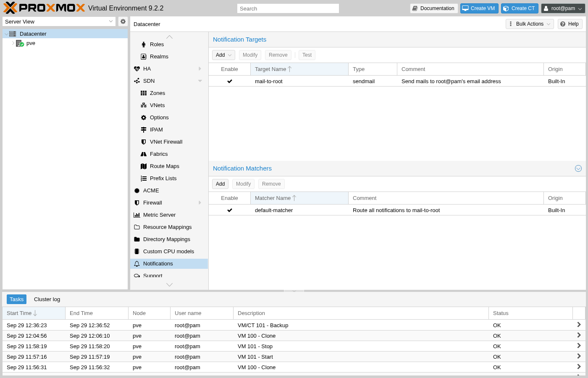Expand the HA submenu arrow
The height and width of the screenshot is (378, 588).
200,69
